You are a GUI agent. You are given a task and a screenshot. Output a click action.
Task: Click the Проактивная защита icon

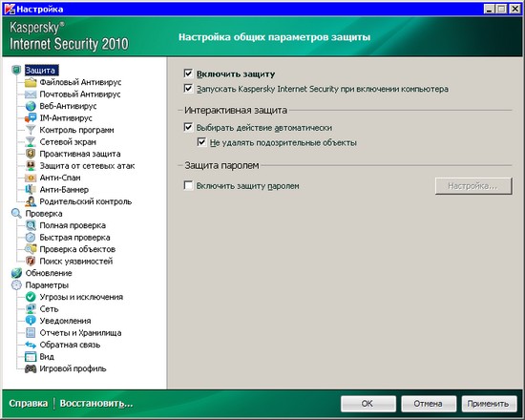(x=31, y=154)
